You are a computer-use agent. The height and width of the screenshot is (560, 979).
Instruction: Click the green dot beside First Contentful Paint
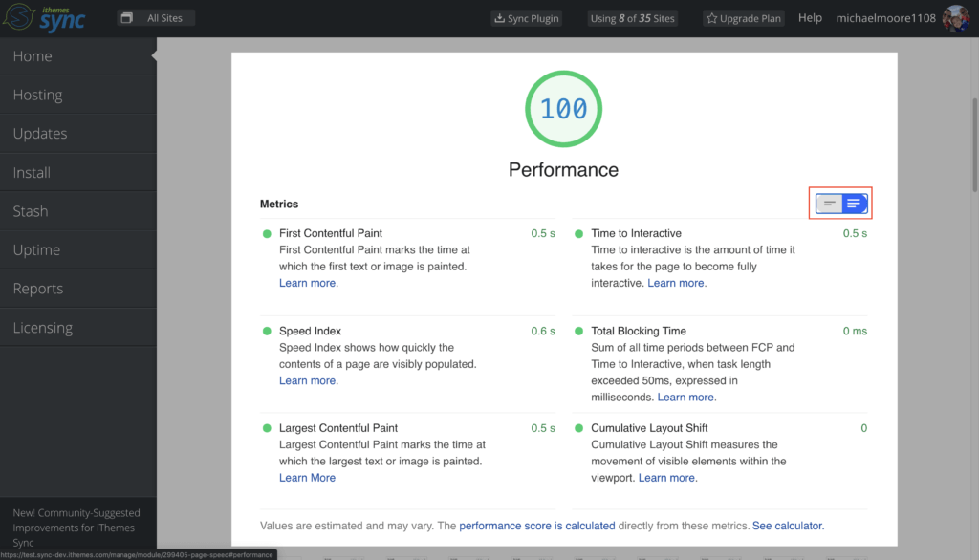pyautogui.click(x=267, y=233)
